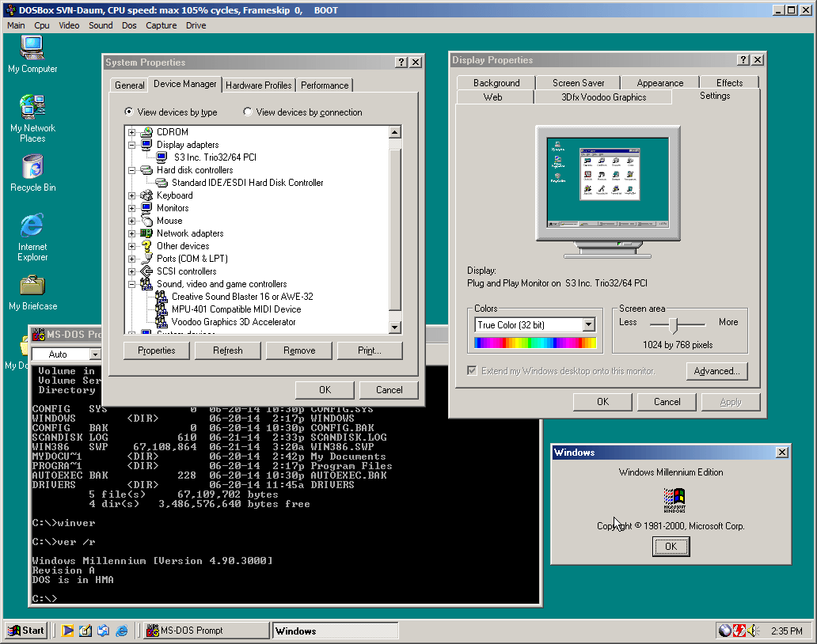The image size is (817, 644).
Task: Select the Monitors category icon
Action: (146, 208)
